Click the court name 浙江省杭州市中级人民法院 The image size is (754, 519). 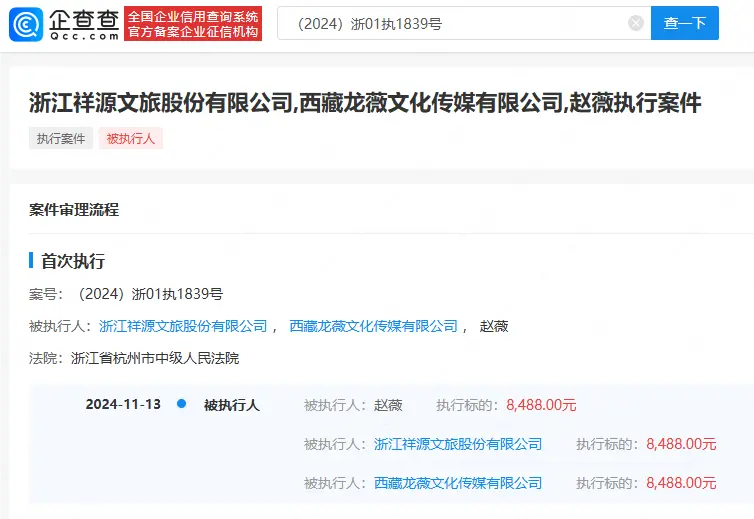coord(155,358)
